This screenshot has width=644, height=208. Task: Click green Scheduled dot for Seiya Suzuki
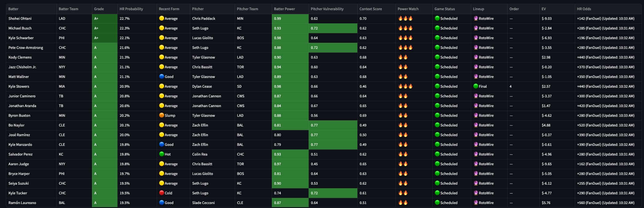coord(437,183)
